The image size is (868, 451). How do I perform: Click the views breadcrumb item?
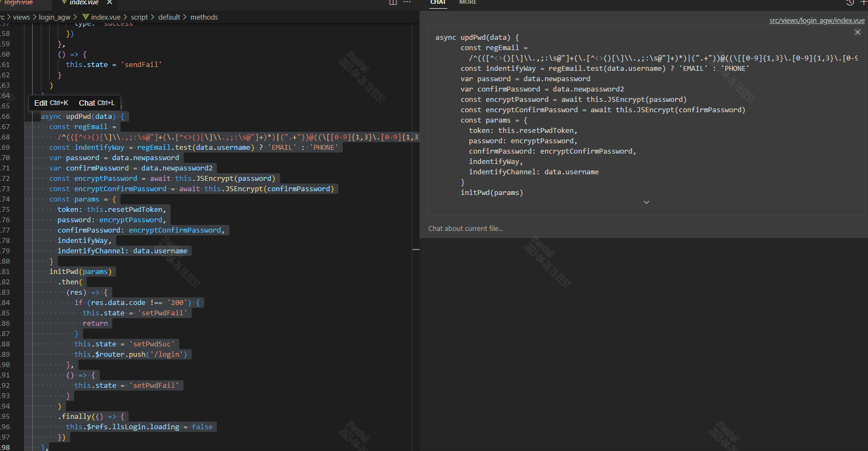21,17
